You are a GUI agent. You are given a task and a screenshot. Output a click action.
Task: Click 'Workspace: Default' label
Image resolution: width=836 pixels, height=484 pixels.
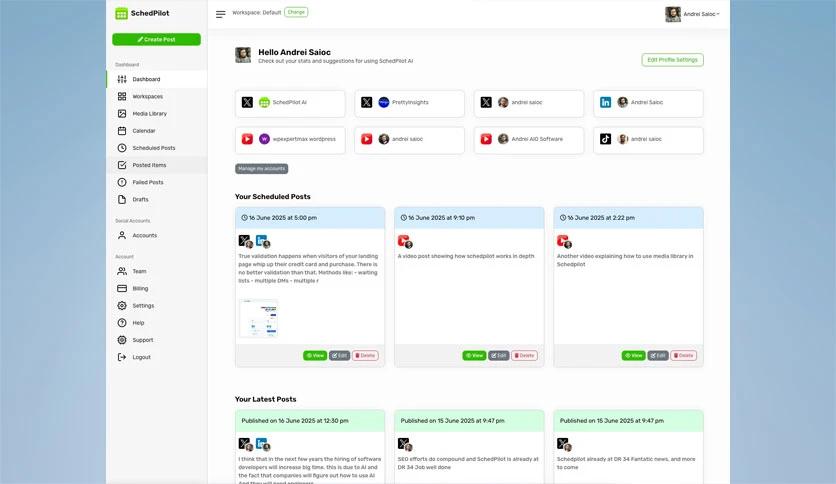point(256,13)
